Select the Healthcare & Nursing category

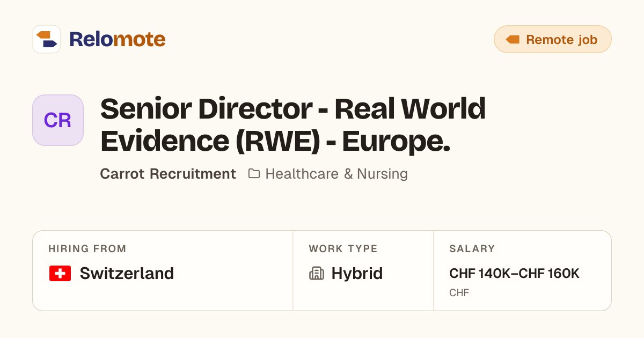[336, 174]
